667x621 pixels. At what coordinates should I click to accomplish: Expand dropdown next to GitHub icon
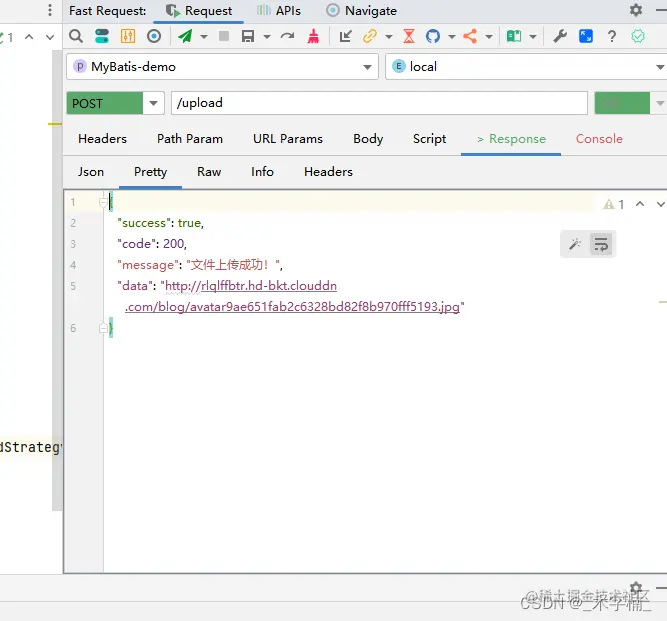point(452,37)
